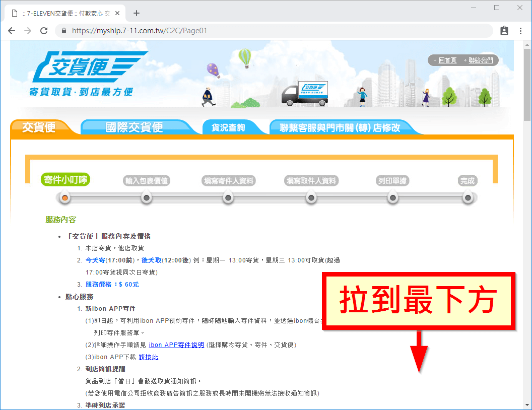Click the browser back arrow icon
This screenshot has height=410, width=532.
(12, 31)
